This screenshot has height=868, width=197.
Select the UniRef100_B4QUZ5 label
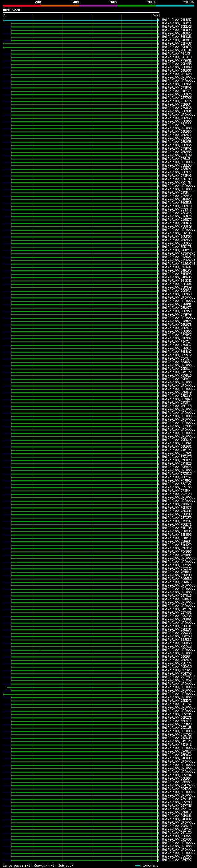tap(177, 33)
